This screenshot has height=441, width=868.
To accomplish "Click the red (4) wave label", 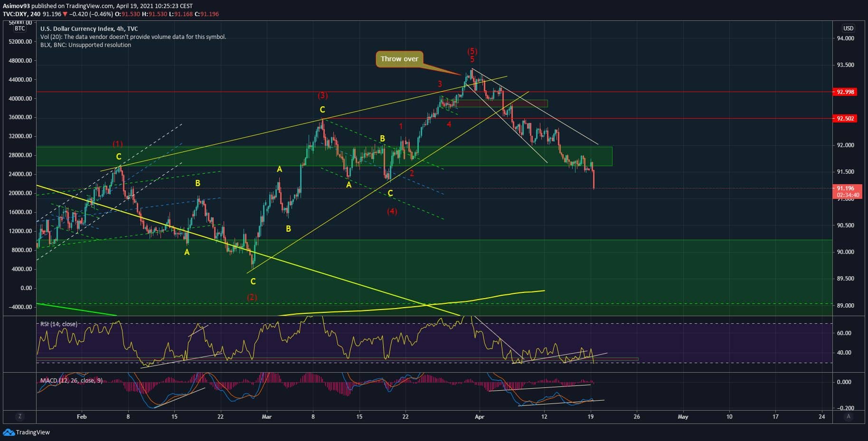I will coord(392,211).
